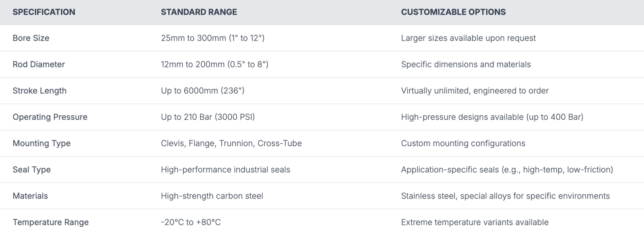Click Extreme temperature variants available text
Image resolution: width=644 pixels, height=235 pixels.
tap(475, 222)
